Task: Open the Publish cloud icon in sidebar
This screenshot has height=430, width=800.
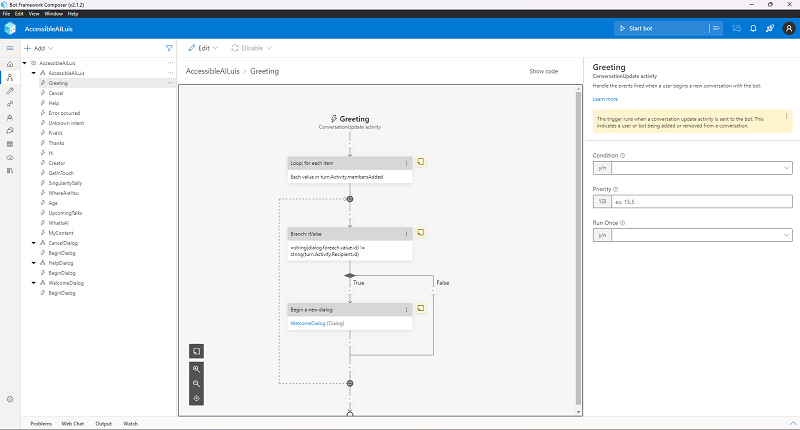Action: point(10,158)
